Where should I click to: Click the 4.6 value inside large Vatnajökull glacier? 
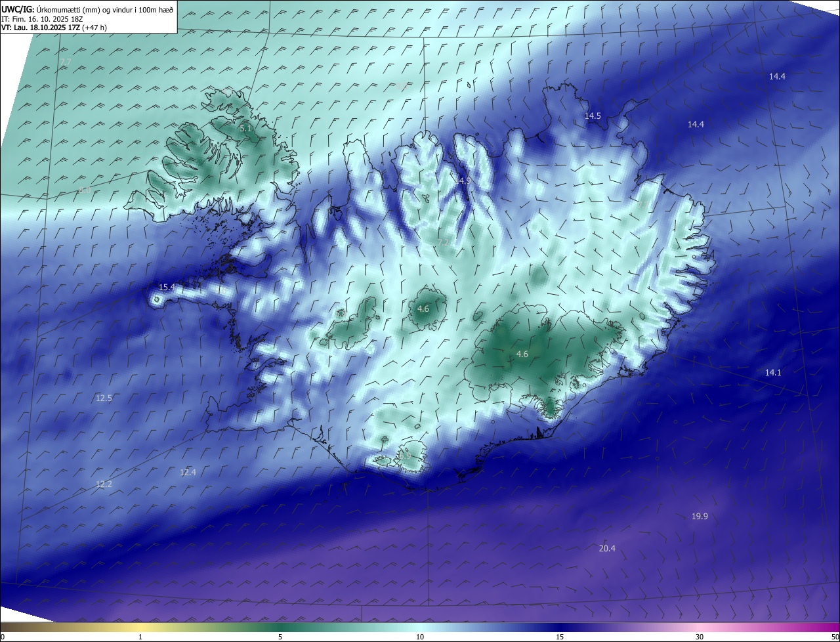(x=522, y=354)
